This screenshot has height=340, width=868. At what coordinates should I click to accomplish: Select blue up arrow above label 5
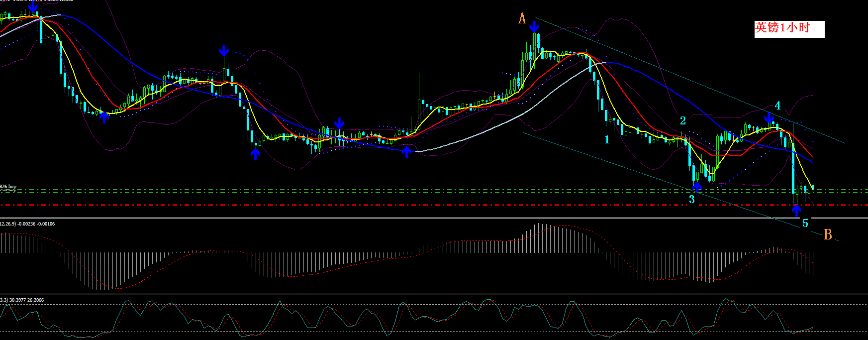(796, 211)
